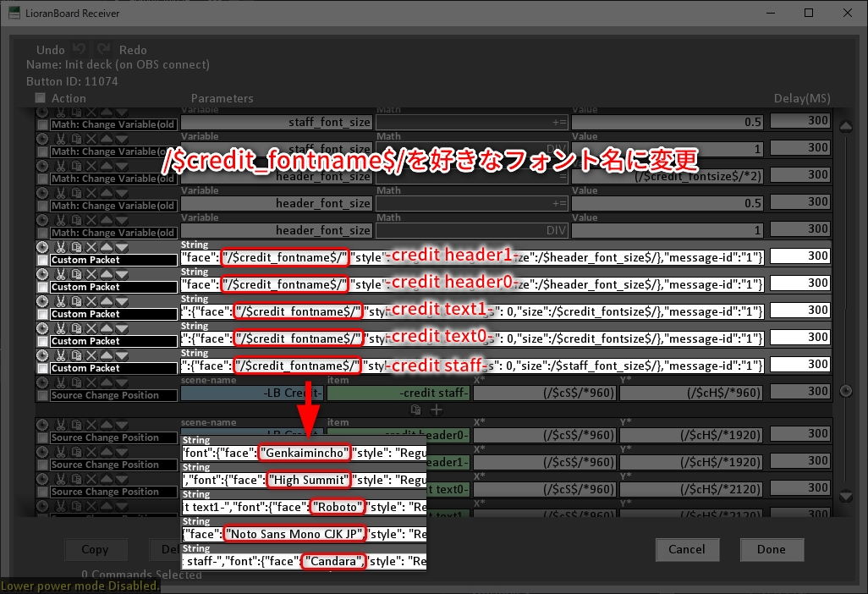The width and height of the screenshot is (868, 594).
Task: Cut the first Custom Packet action with scissors icon
Action: [x=61, y=246]
